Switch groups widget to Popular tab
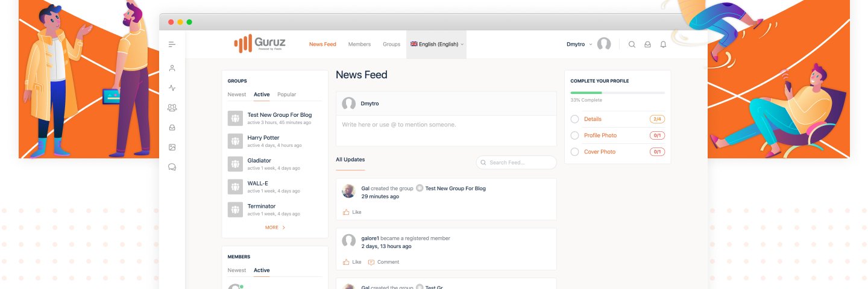 click(x=286, y=95)
